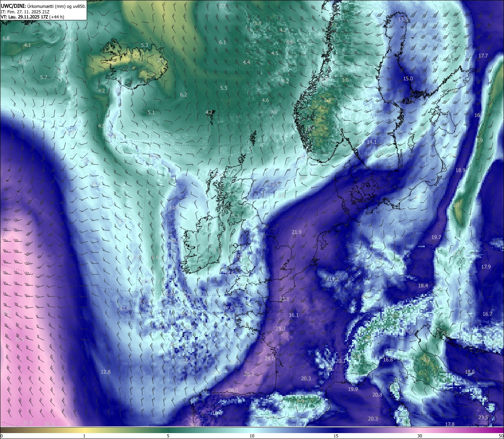Click the '5.5' value label
The image size is (504, 439).
point(224,88)
